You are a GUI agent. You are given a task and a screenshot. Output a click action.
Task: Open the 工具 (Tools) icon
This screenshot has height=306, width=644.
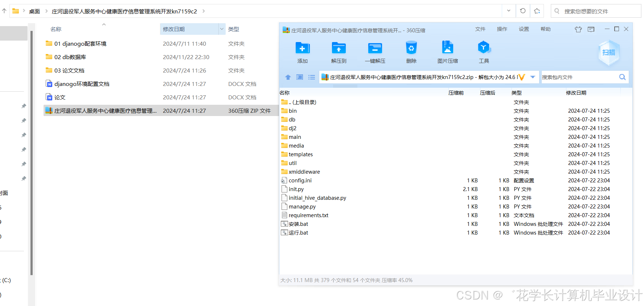(x=484, y=47)
